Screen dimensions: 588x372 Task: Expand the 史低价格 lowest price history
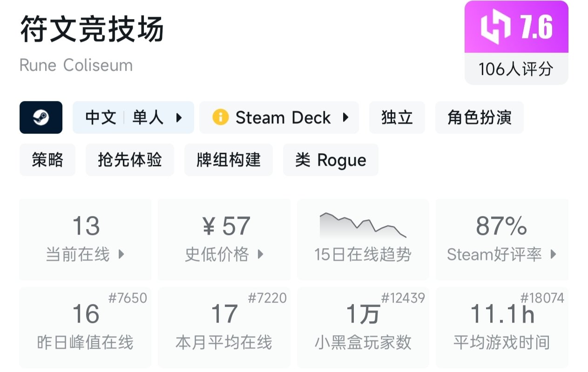coord(224,239)
